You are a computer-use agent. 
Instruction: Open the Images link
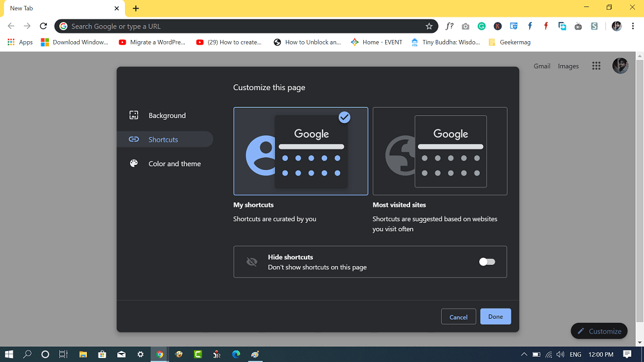coord(568,66)
